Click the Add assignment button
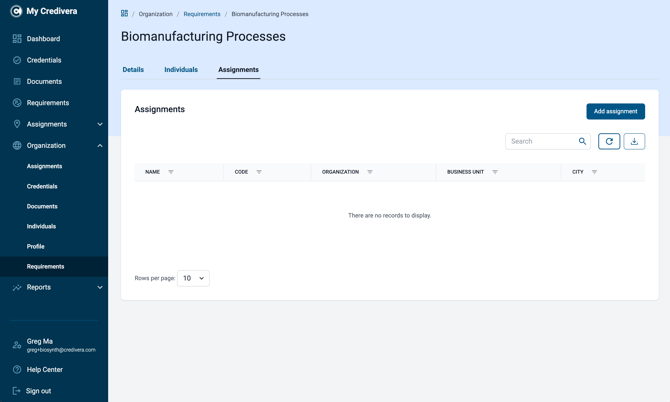 click(615, 112)
